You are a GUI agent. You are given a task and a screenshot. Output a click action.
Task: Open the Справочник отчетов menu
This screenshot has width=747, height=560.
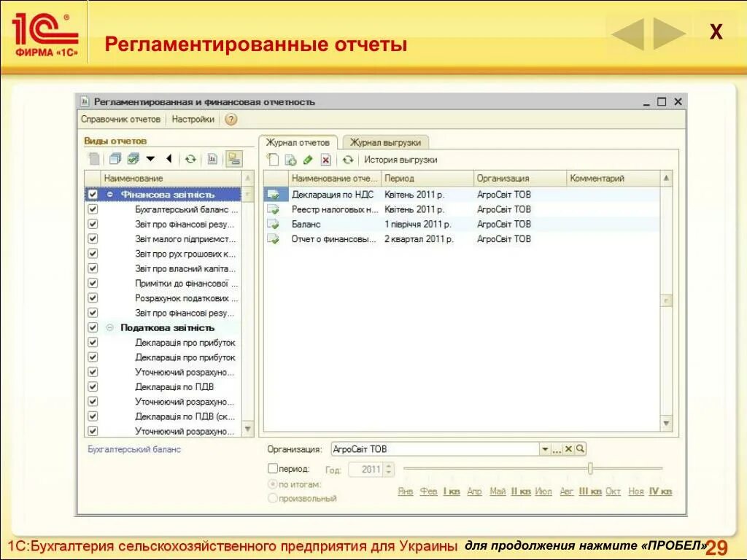coord(120,119)
